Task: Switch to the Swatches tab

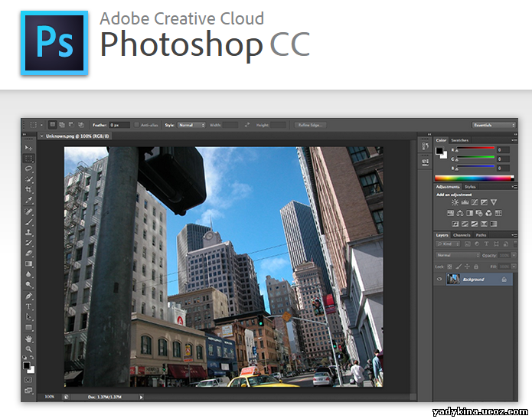Action: [460, 140]
